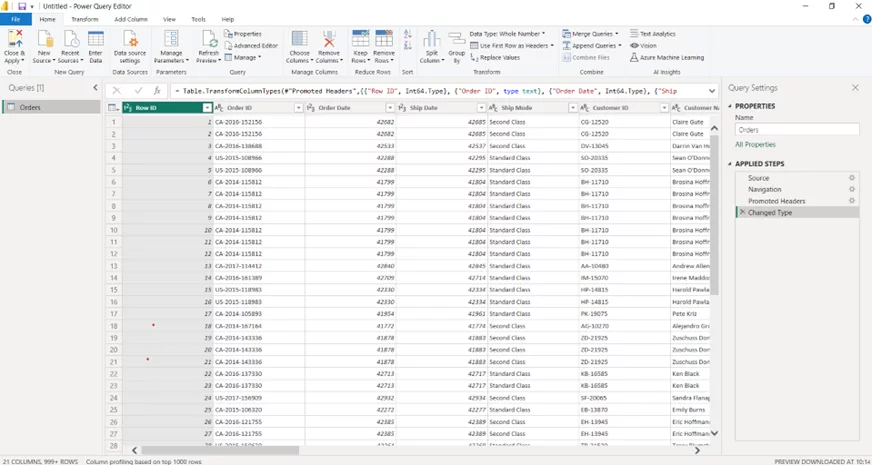Open the Use First Row as Headers dropdown
This screenshot has height=465, width=872.
point(512,46)
